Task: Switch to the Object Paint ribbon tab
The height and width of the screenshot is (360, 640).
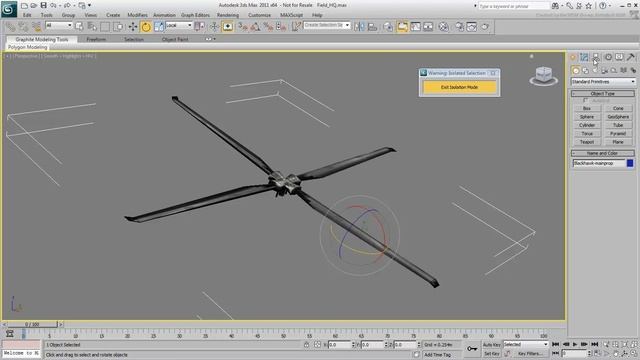Action: (x=175, y=39)
